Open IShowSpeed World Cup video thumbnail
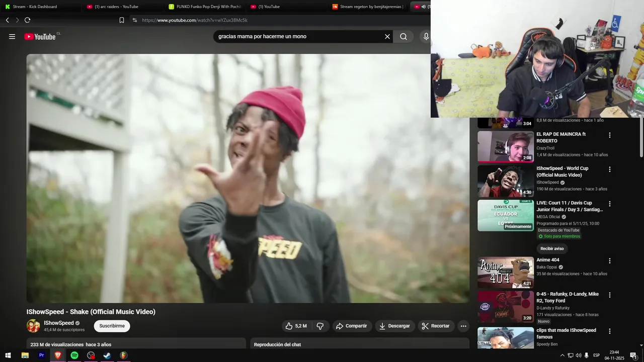The width and height of the screenshot is (644, 362). (x=506, y=181)
